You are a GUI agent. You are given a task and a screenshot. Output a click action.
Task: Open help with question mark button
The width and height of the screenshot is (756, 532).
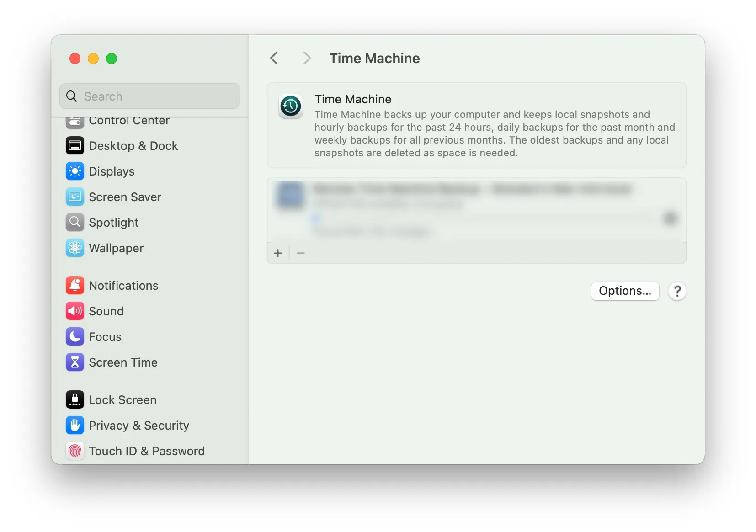point(677,291)
